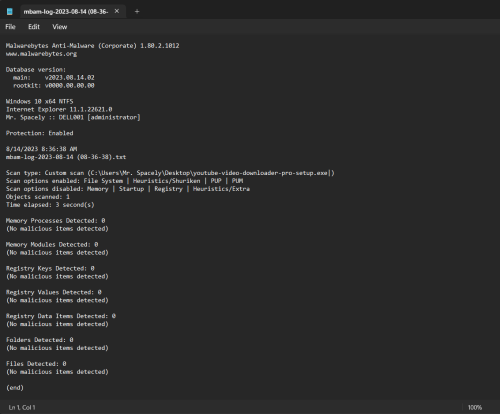Click the 'Database version:' line
Viewport: 500px width, 414px height.
pos(36,70)
